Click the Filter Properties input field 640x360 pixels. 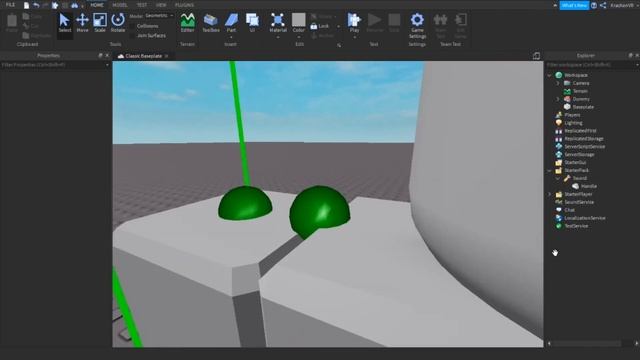coord(56,65)
